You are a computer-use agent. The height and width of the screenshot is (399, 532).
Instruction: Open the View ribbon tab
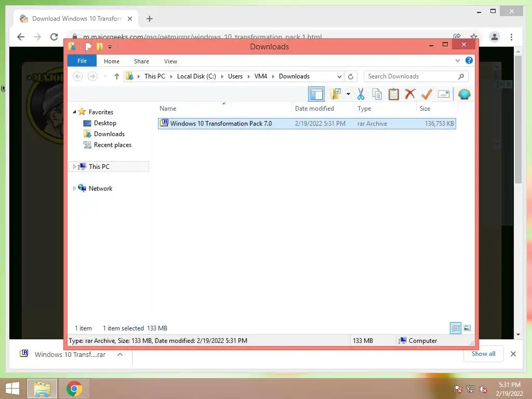(x=170, y=61)
